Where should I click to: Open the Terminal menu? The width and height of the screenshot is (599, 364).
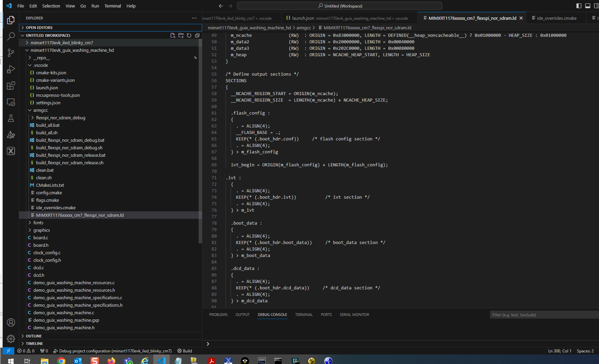(112, 6)
